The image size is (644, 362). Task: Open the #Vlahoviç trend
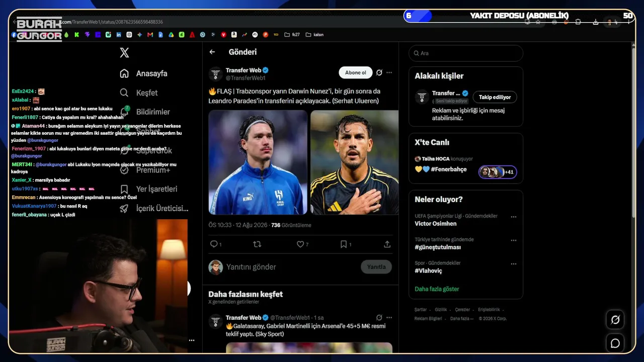pyautogui.click(x=429, y=271)
